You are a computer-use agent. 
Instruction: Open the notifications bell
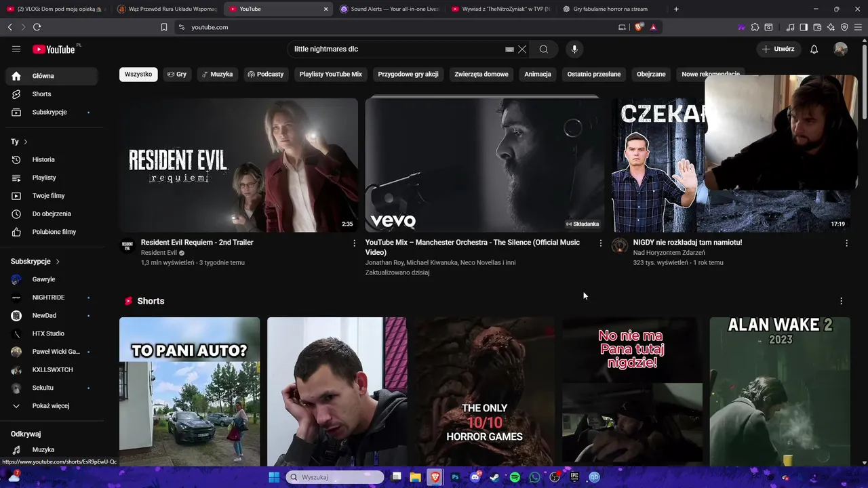click(x=814, y=49)
